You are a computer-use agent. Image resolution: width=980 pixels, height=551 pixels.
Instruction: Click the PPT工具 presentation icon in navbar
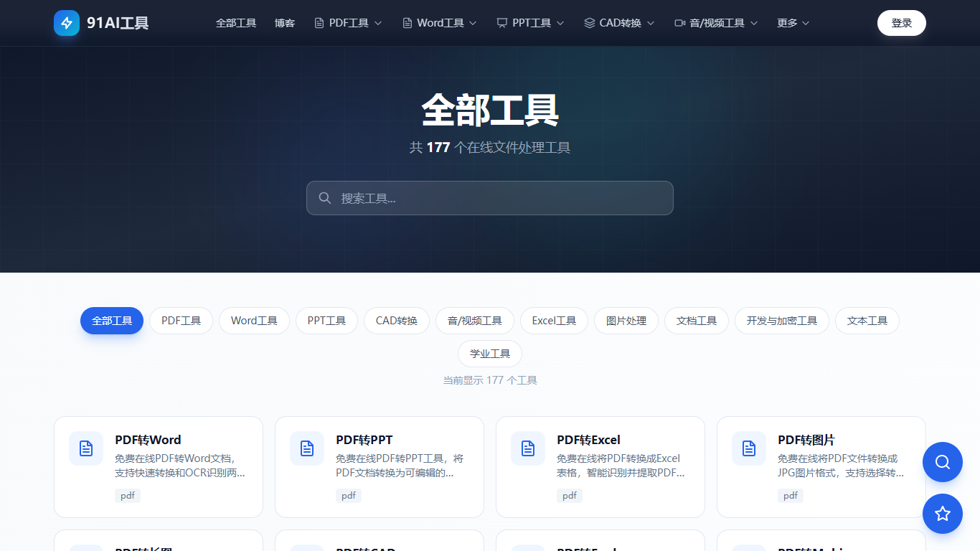[502, 23]
